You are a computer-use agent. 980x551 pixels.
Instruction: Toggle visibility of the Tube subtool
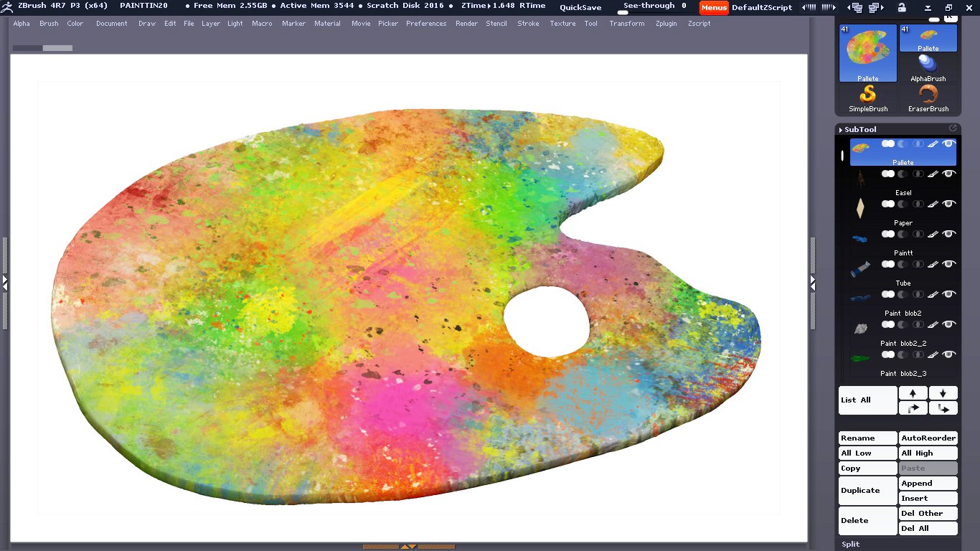click(949, 264)
